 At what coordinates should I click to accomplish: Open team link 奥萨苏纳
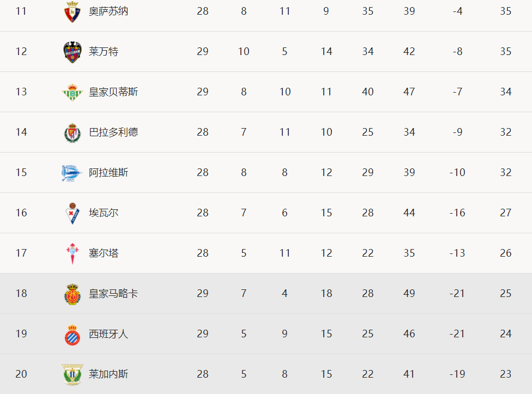tap(108, 11)
